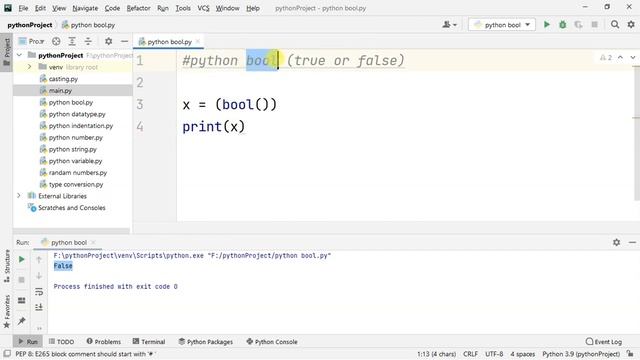Open the Event Log

(x=604, y=342)
